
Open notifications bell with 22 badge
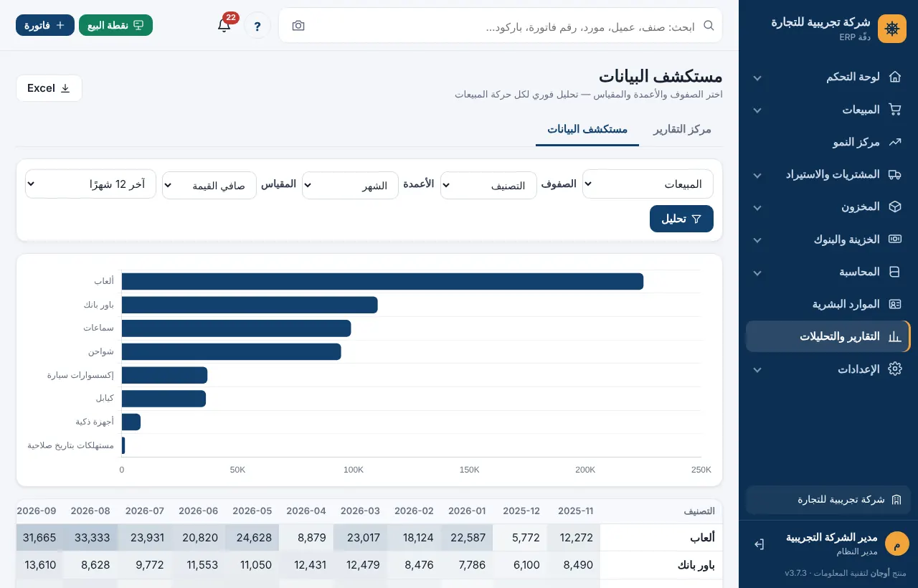[x=224, y=25]
